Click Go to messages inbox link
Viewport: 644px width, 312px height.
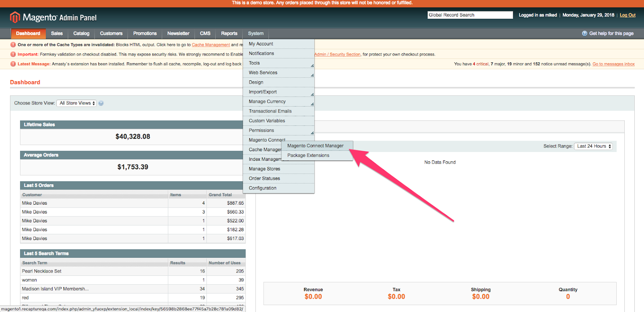[613, 64]
